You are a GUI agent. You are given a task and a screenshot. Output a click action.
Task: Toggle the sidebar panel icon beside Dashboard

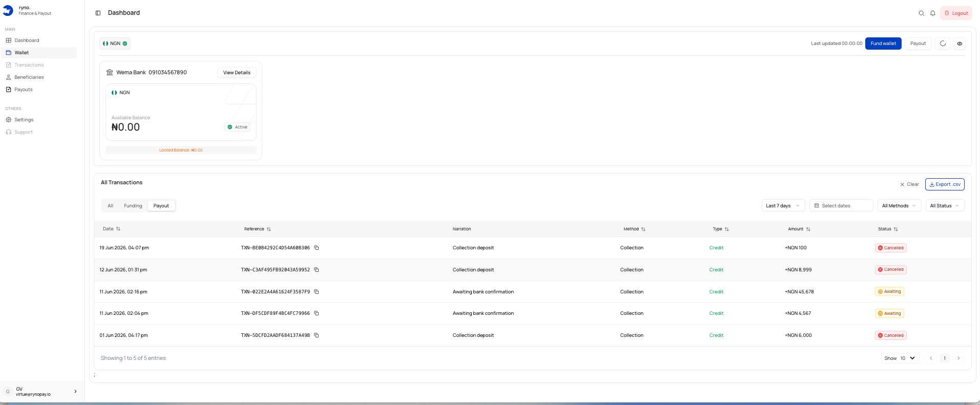pyautogui.click(x=98, y=13)
